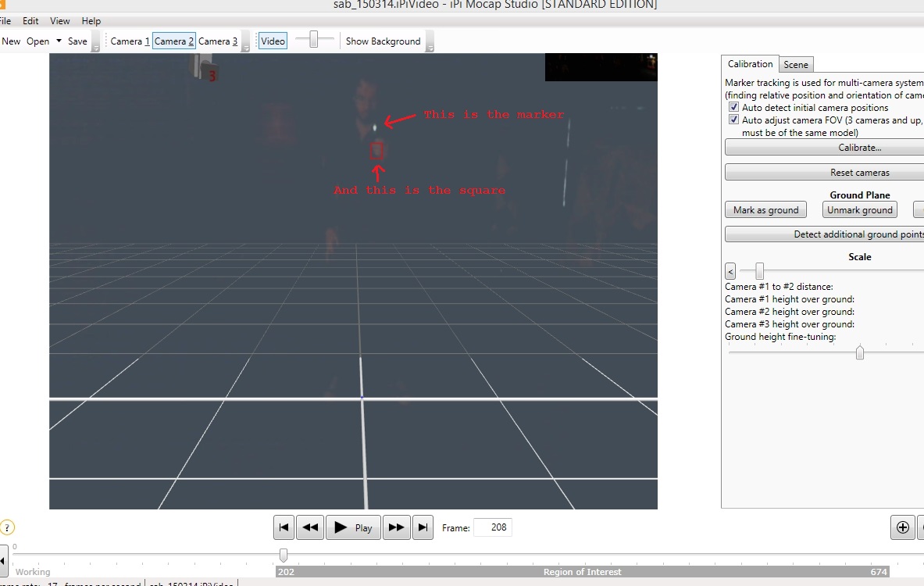Toggle the Video view button

pyautogui.click(x=273, y=41)
